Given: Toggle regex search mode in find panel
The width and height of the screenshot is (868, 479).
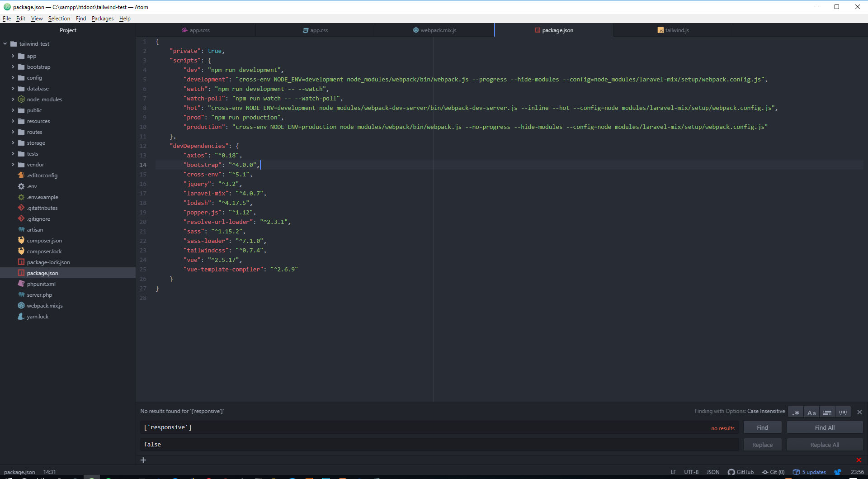Looking at the screenshot, I should coord(795,412).
